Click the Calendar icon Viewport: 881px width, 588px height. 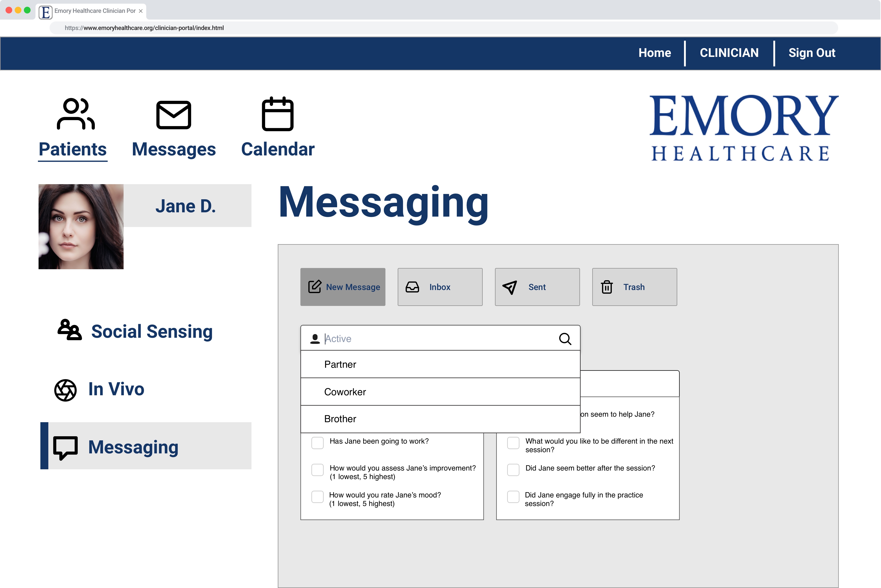[277, 114]
